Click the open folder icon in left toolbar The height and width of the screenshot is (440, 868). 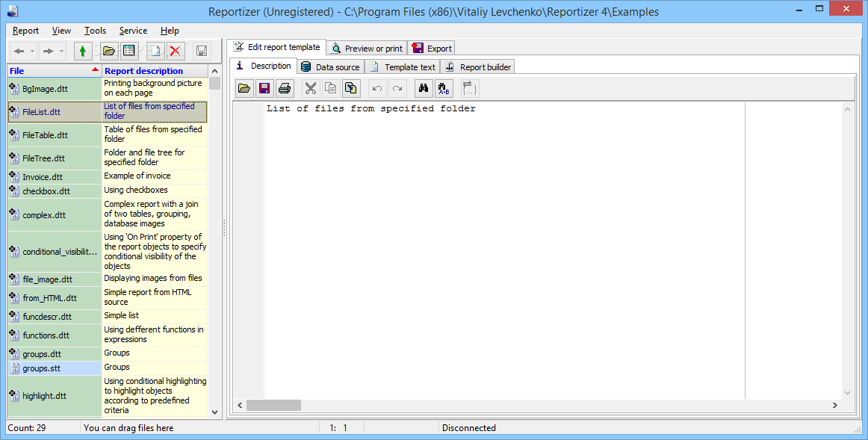[109, 52]
